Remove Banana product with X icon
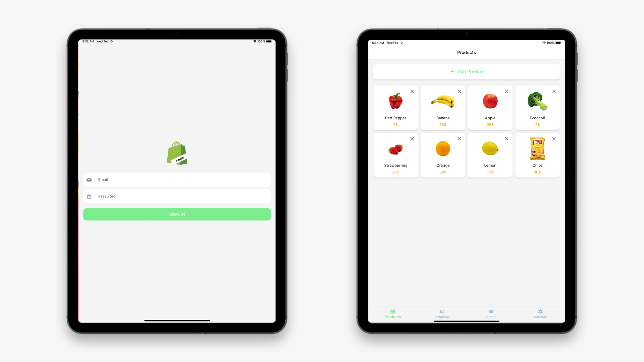This screenshot has height=362, width=644. pos(460,91)
